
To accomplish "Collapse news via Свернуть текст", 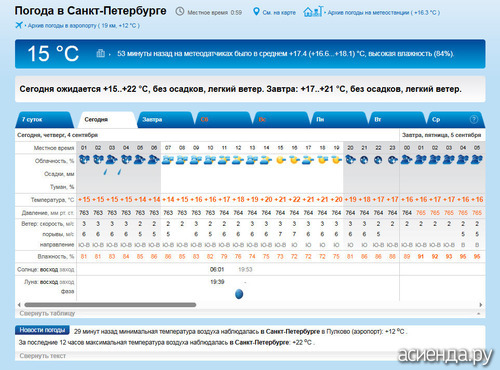I will pyautogui.click(x=42, y=356).
